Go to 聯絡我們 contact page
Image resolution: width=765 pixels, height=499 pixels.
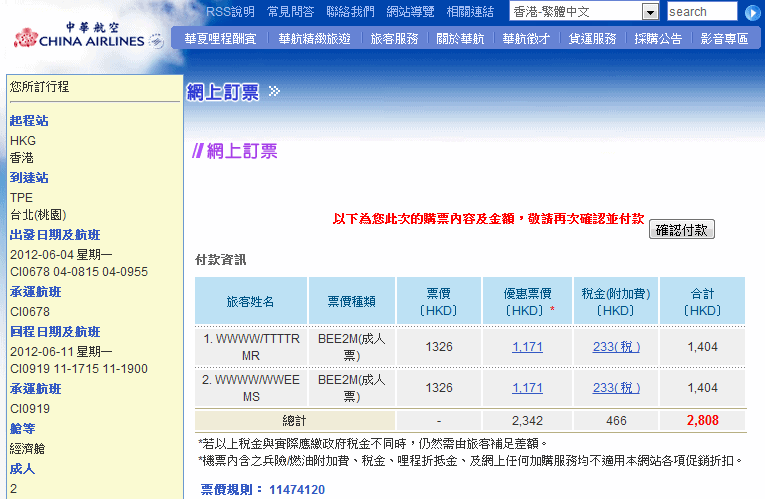[350, 12]
